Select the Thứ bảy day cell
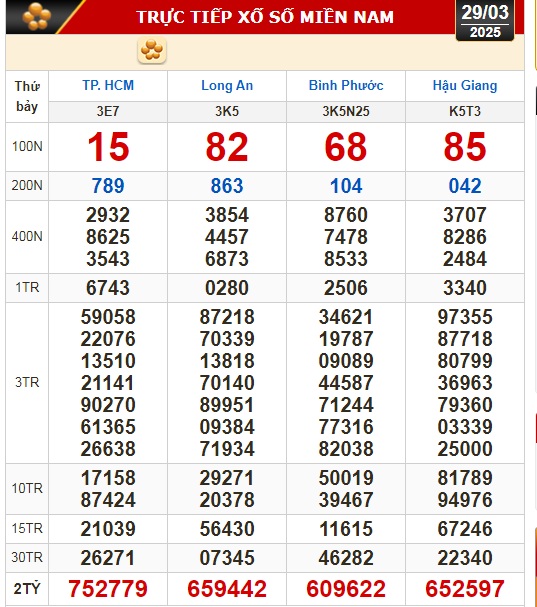 point(27,96)
